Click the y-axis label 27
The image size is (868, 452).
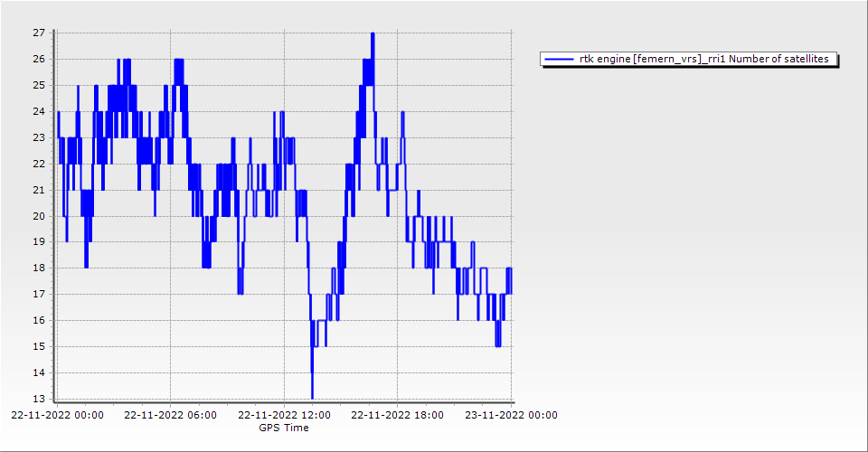tap(39, 33)
